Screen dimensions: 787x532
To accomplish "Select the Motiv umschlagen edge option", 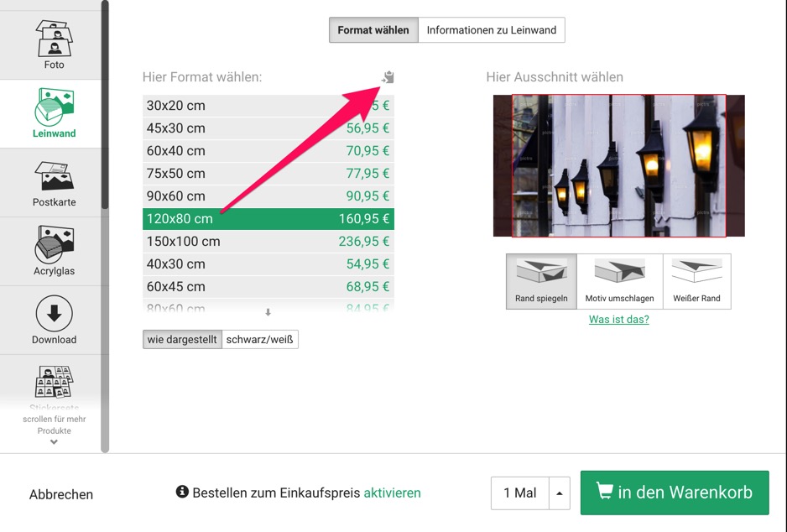I will tap(619, 281).
